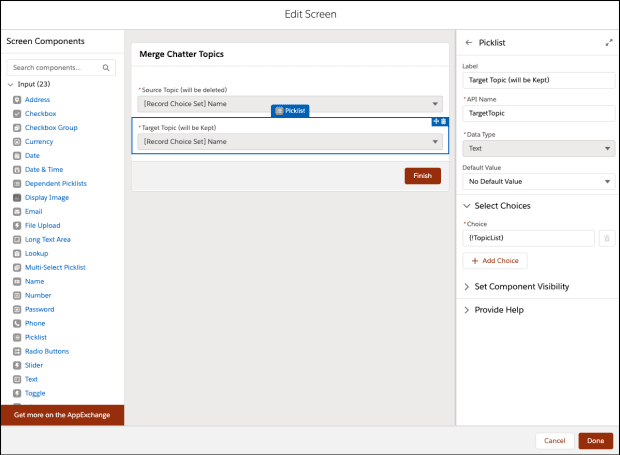Collapse the Input (23) section
Screen dimensions: 620x455
[11, 84]
